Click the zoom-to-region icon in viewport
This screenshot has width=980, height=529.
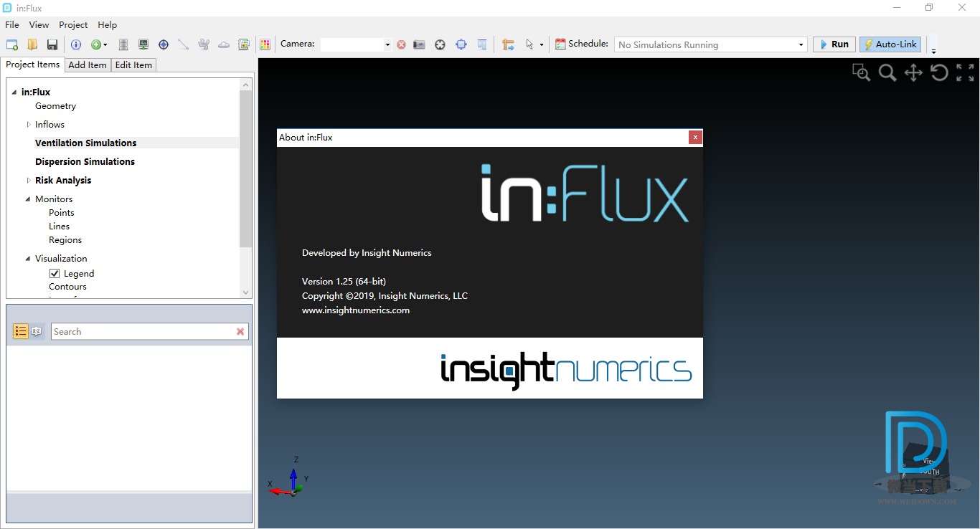point(861,72)
